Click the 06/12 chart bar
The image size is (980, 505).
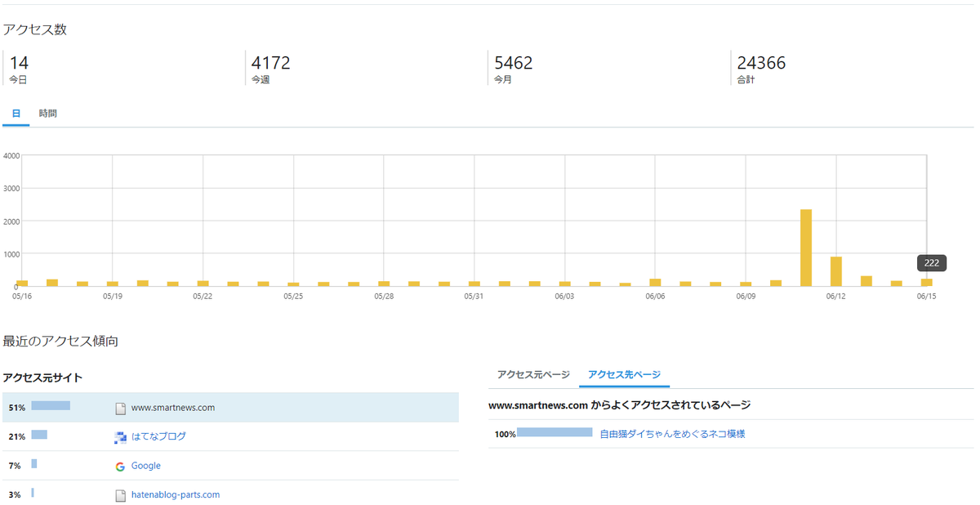coord(836,272)
